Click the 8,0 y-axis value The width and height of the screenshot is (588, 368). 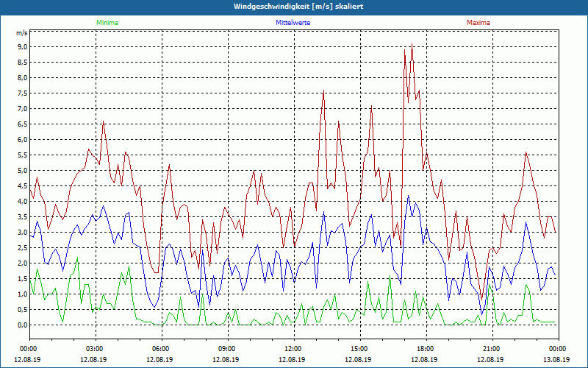pyautogui.click(x=23, y=78)
